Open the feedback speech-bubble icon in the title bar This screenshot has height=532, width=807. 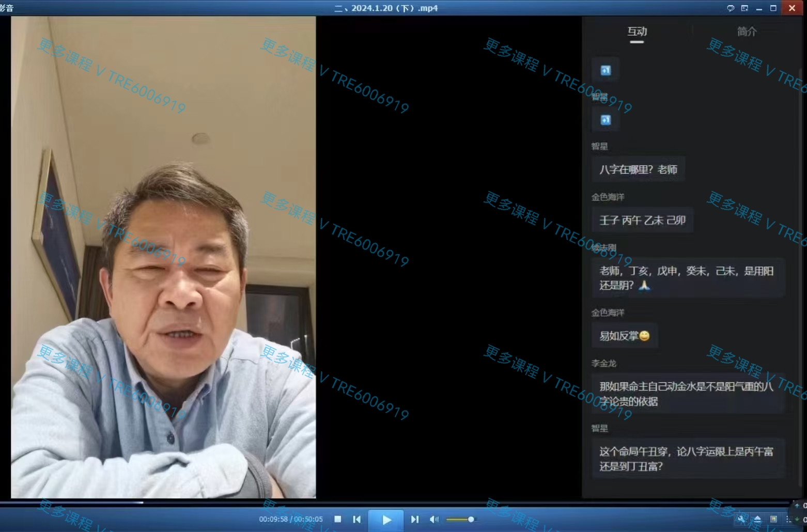click(x=731, y=8)
